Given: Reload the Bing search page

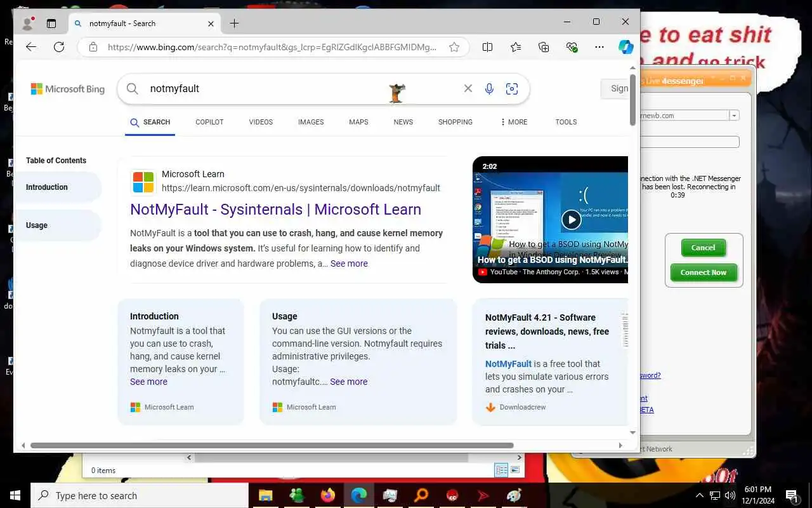Looking at the screenshot, I should click(x=59, y=47).
